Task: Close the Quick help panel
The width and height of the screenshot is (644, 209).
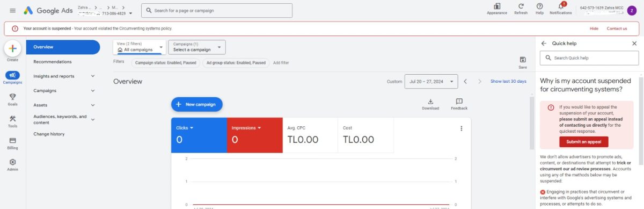Action: 634,43
